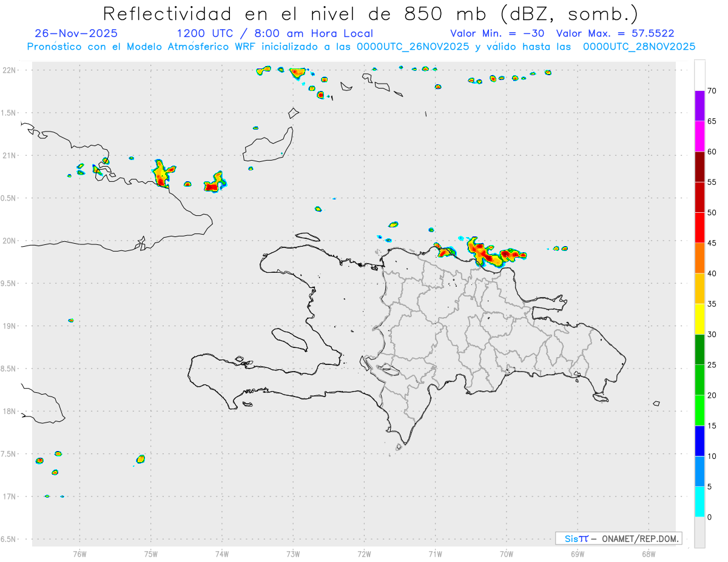Image resolution: width=728 pixels, height=562 pixels.
Task: Click the magenta 60–65 dBZ colorbar segment
Action: click(699, 136)
